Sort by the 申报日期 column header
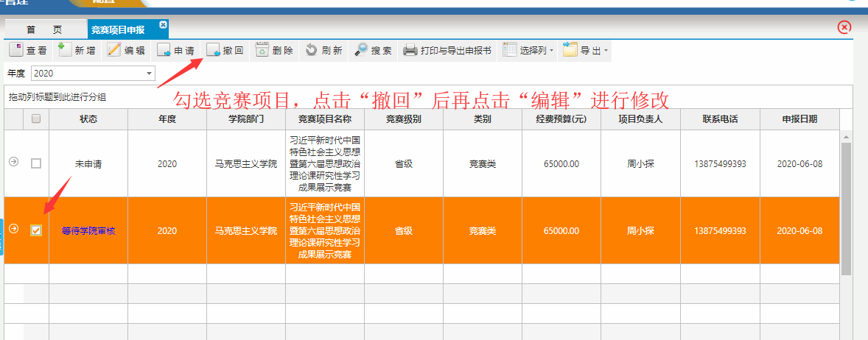Image resolution: width=868 pixels, height=340 pixels. 799,119
